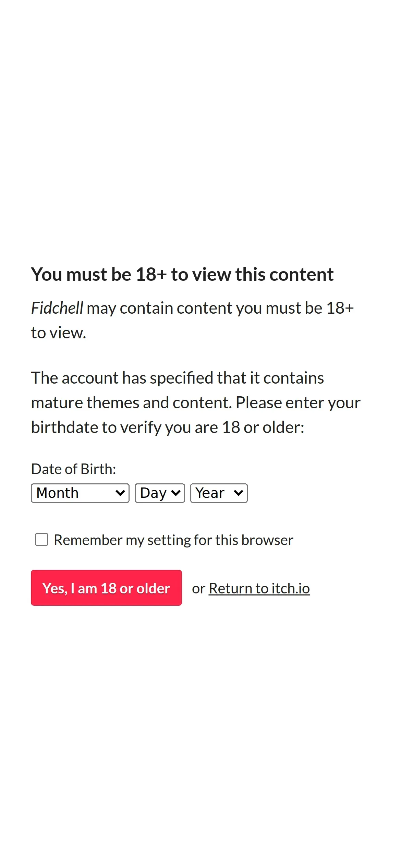
Task: Click the word "Month" in the birth selector
Action: [58, 493]
